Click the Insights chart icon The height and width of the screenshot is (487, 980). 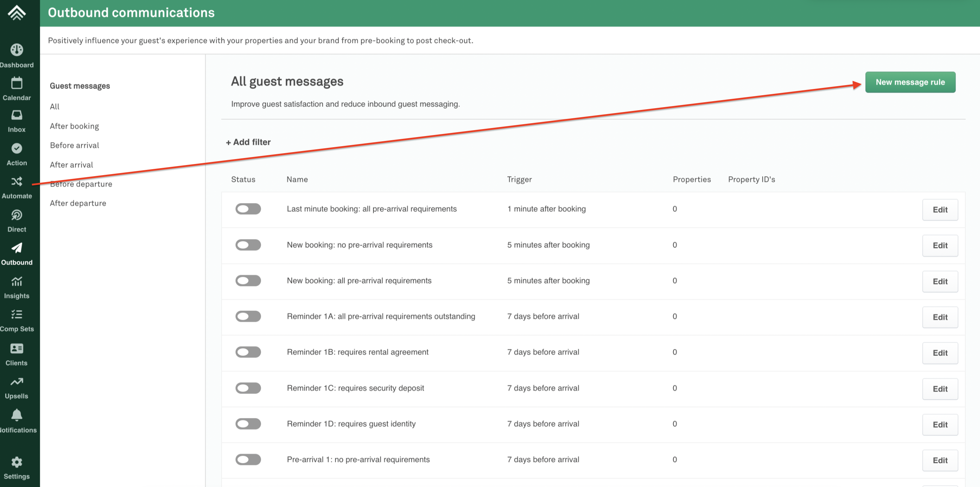(16, 281)
